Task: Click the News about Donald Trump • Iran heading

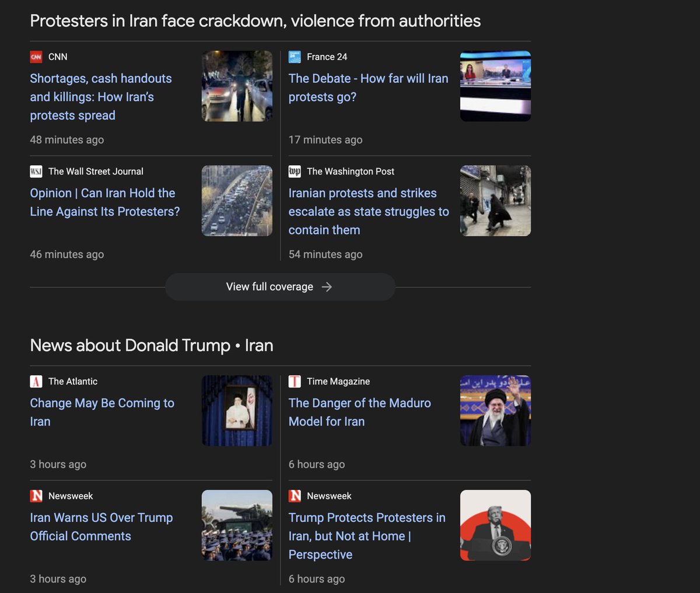Action: pyautogui.click(x=152, y=346)
